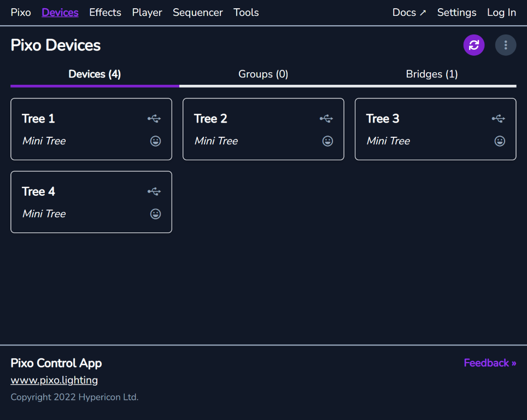527x420 pixels.
Task: Click the USB connection icon on Tree 4
Action: (x=154, y=191)
